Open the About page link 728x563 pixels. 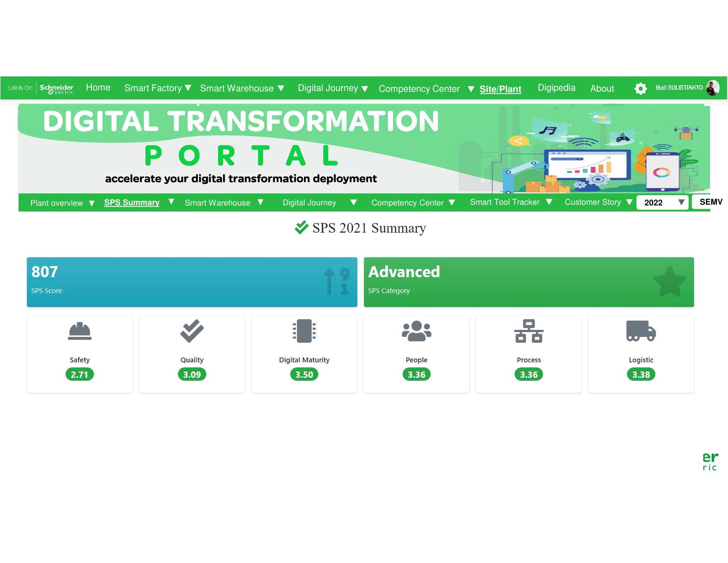point(602,88)
